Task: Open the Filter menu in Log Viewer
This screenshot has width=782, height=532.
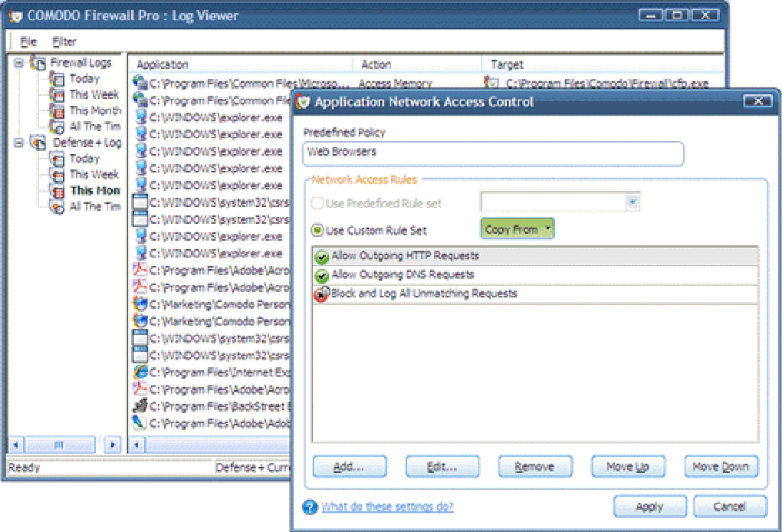Action: coord(64,41)
